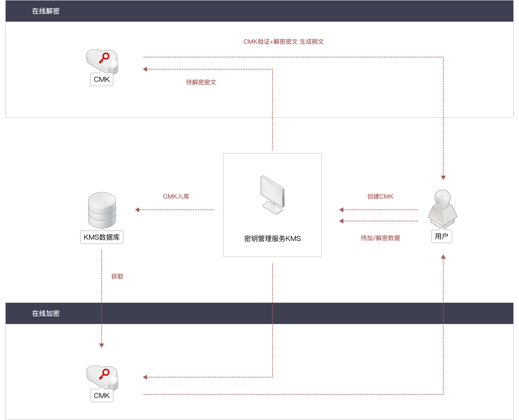Select the KMS database cylinder icon
The height and width of the screenshot is (420, 519).
102,210
